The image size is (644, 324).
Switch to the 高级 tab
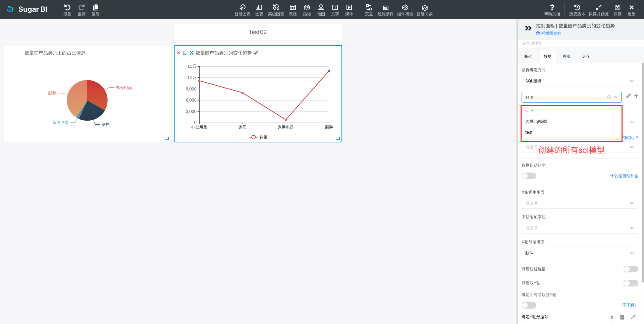(567, 57)
